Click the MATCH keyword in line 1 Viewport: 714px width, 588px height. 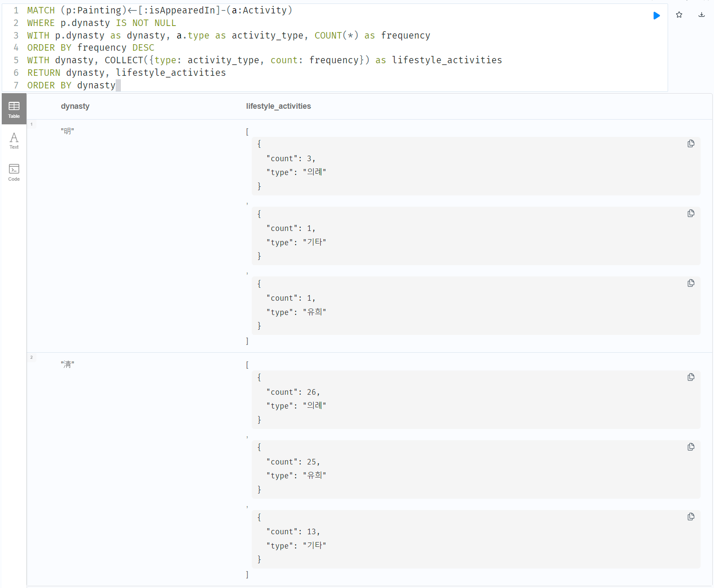(41, 10)
